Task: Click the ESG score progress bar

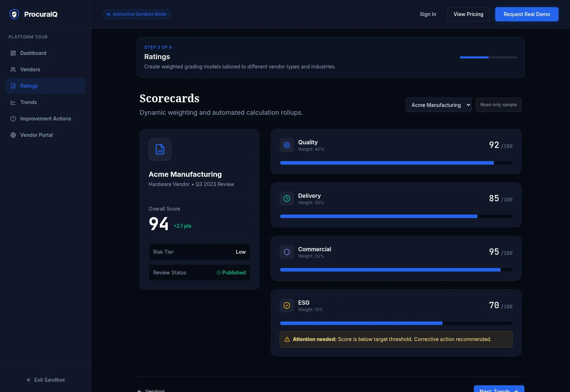Action: 396,323
